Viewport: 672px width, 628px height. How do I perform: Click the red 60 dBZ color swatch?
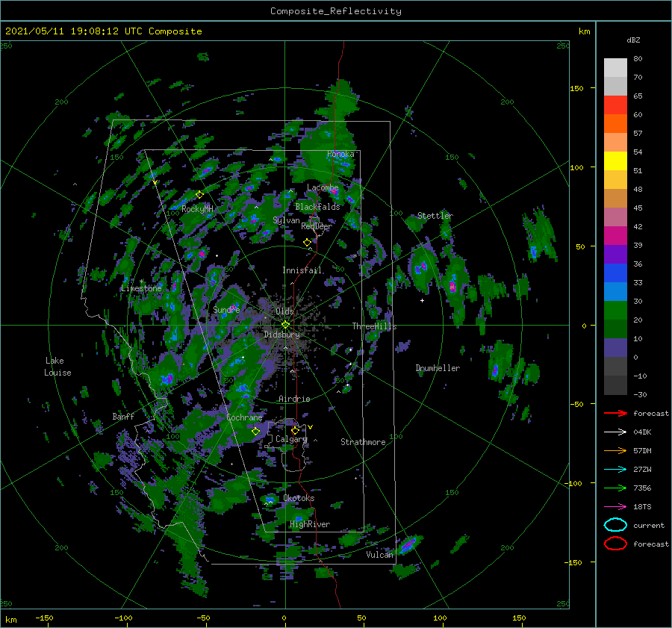click(615, 105)
